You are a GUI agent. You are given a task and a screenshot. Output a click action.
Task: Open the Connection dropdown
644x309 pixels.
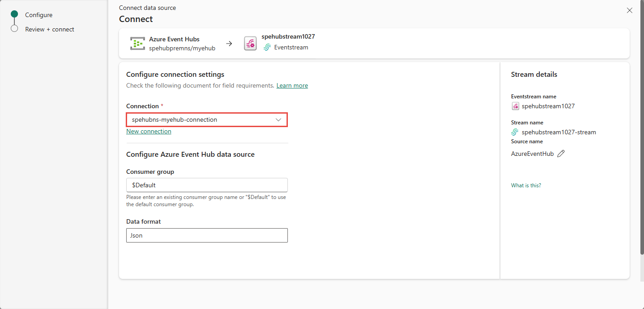[x=207, y=120]
